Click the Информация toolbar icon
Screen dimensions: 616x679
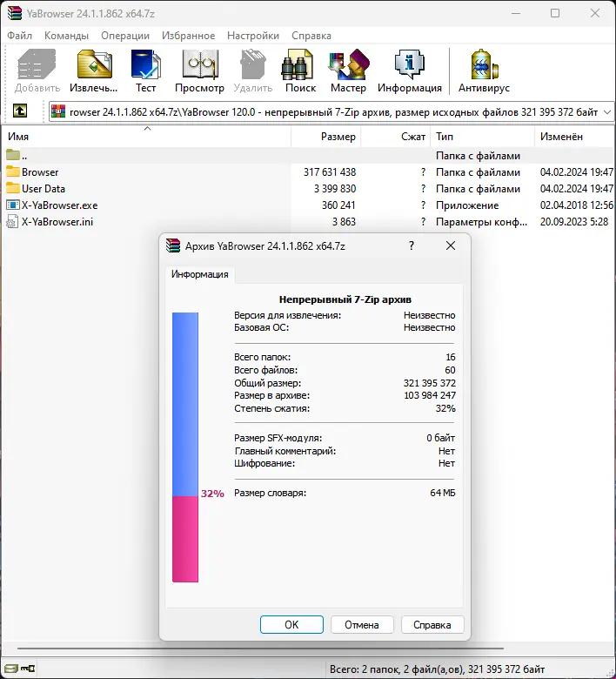tap(410, 64)
